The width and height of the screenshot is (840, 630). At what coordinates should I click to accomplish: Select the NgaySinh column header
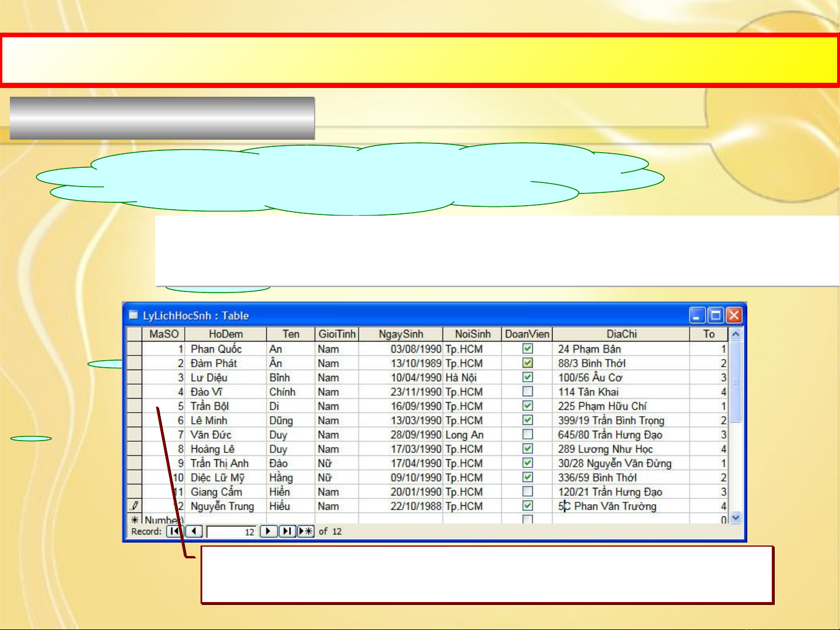pos(400,334)
